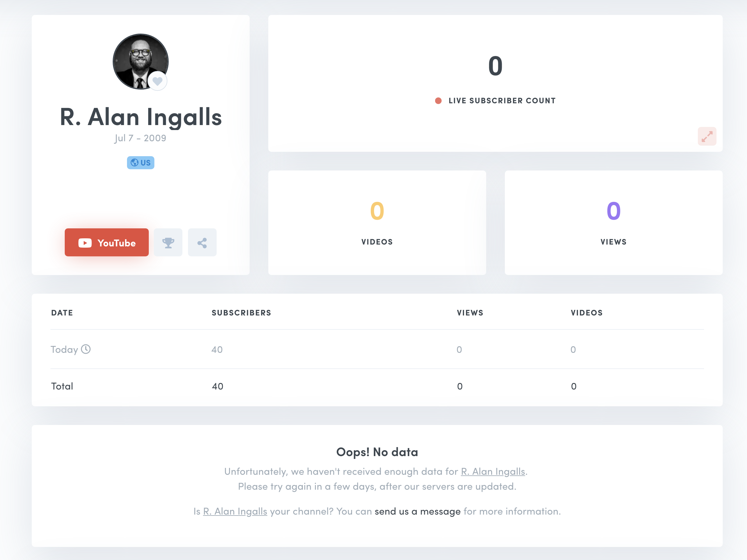Click the Subscribers column header
Image resolution: width=747 pixels, height=560 pixels.
point(242,313)
